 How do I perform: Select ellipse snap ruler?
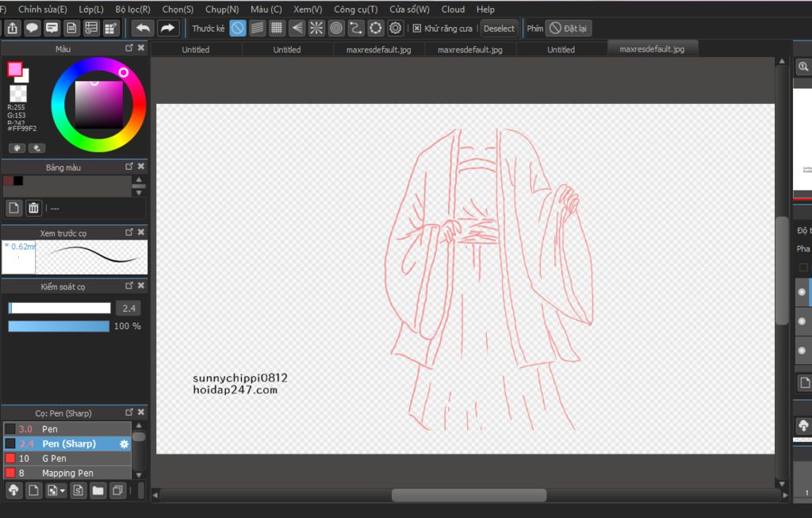(375, 28)
